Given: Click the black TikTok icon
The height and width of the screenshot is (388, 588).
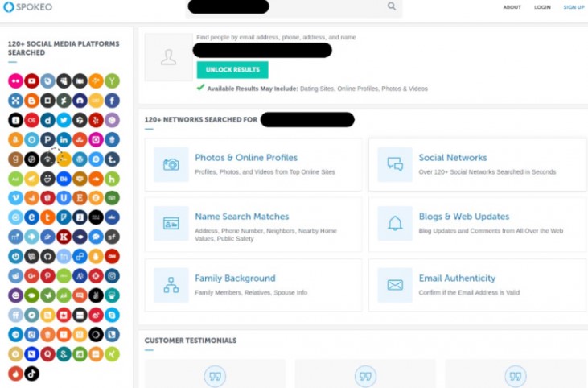Looking at the screenshot, I should point(31,374).
